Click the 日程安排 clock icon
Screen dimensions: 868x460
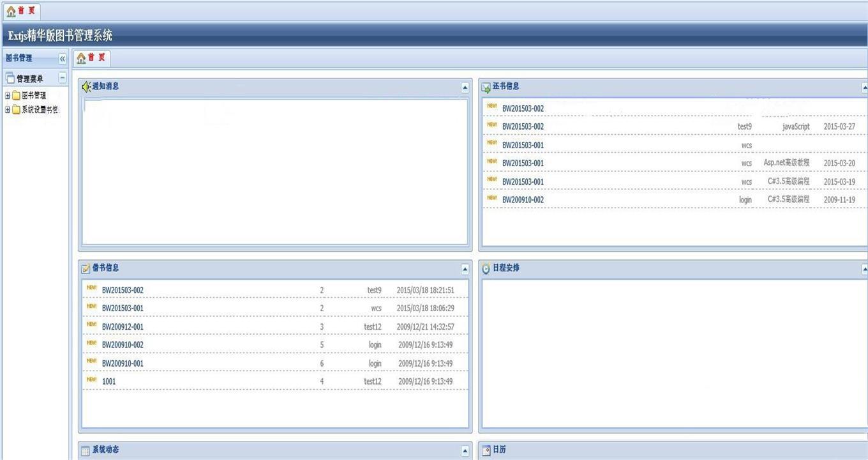486,268
